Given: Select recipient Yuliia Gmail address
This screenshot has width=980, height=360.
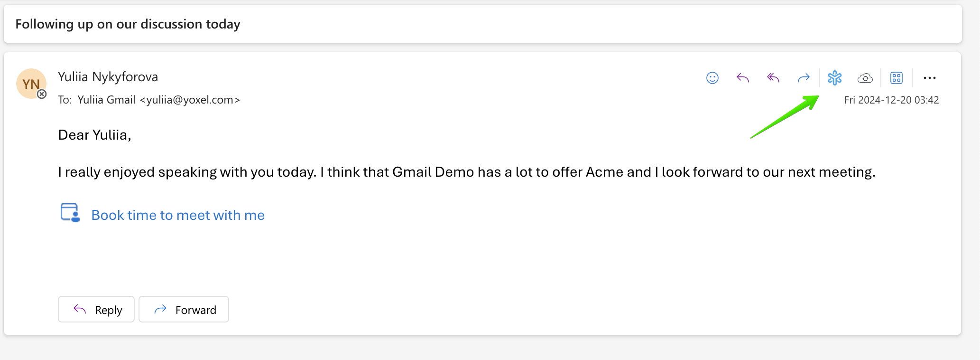Looking at the screenshot, I should 158,100.
